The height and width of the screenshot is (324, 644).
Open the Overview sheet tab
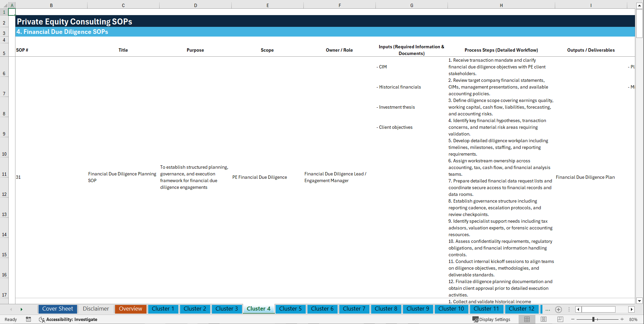click(130, 309)
